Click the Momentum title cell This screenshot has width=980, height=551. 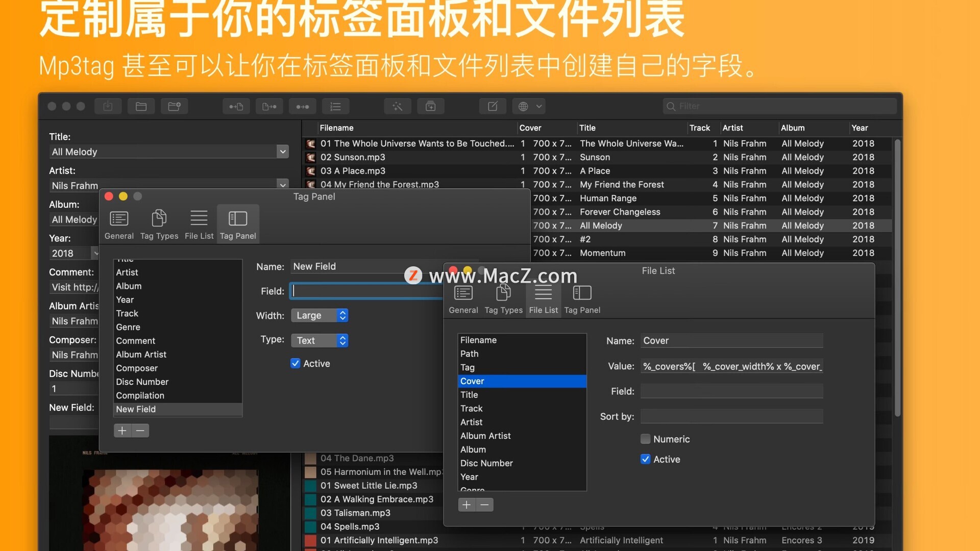[602, 253]
